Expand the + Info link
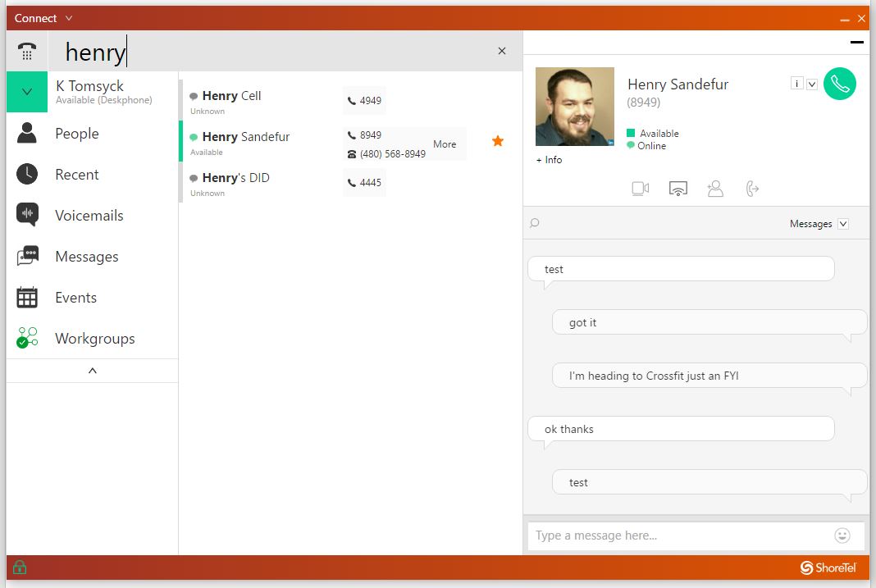This screenshot has width=876, height=588. click(549, 160)
